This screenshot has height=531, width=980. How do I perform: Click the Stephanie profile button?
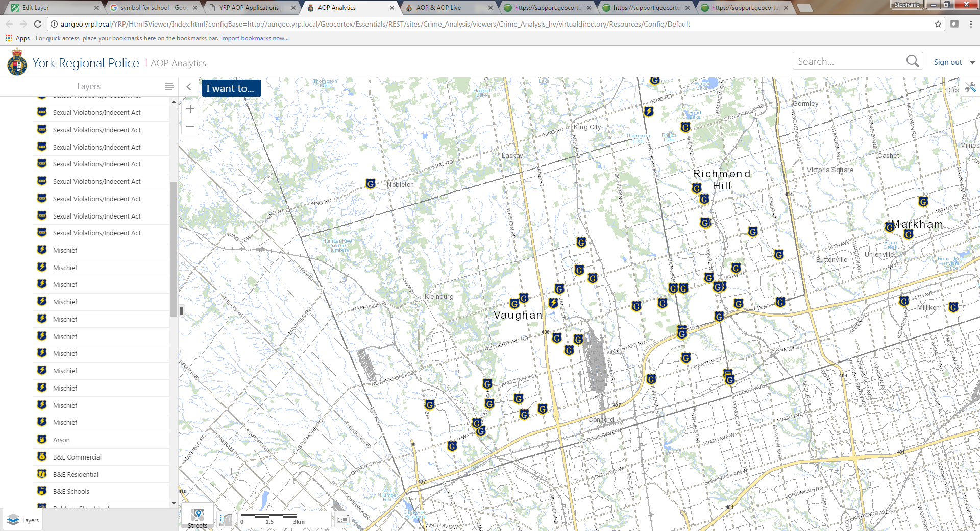pos(906,5)
